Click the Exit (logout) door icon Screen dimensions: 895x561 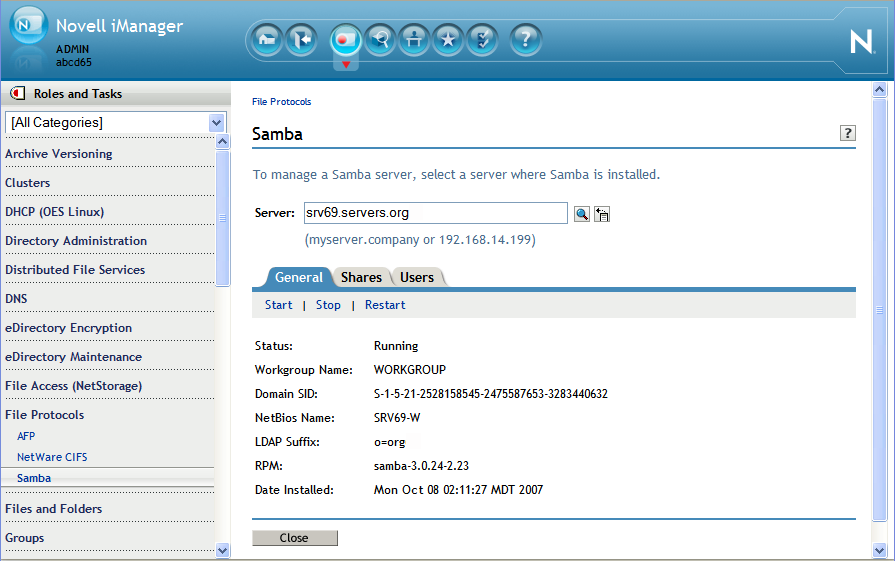[300, 40]
